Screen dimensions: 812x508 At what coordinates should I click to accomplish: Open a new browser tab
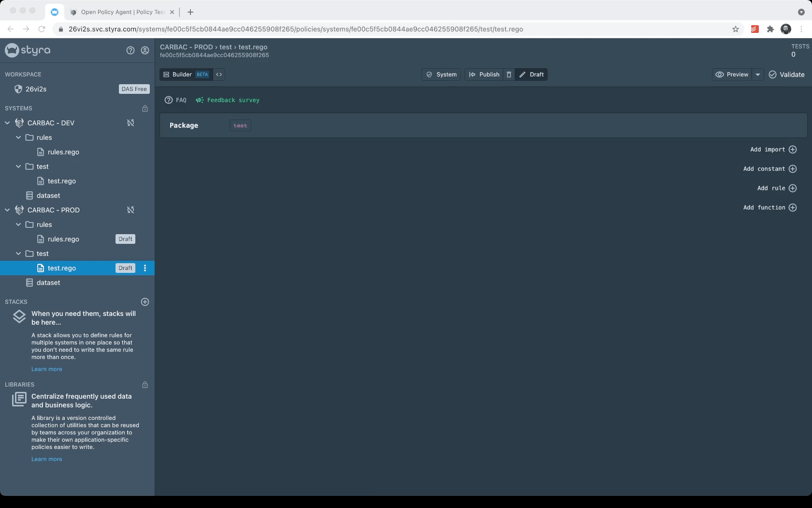tap(190, 12)
